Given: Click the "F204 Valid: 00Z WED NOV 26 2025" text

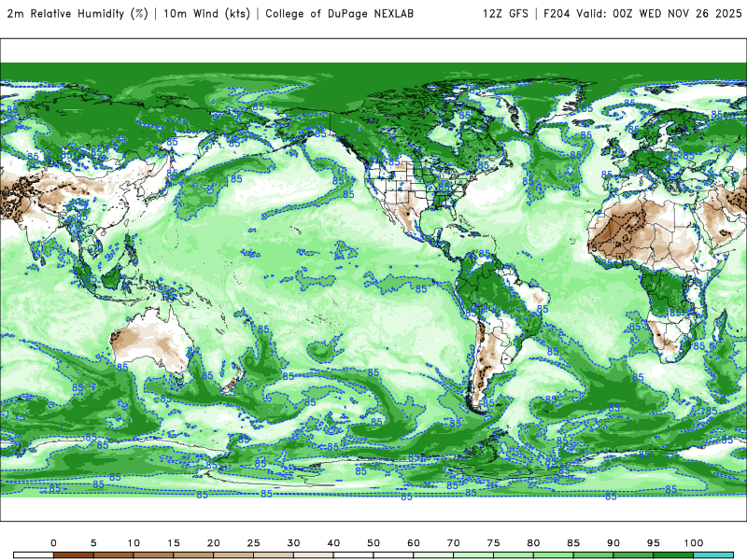Looking at the screenshot, I should pyautogui.click(x=642, y=13).
